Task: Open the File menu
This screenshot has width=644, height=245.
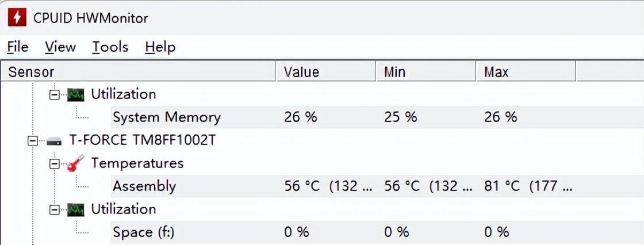Action: 18,47
